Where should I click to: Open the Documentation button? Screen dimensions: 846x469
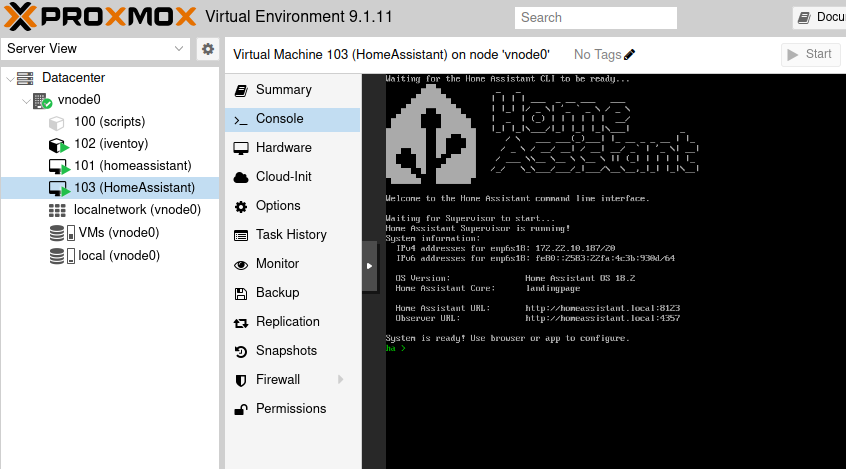coord(819,17)
